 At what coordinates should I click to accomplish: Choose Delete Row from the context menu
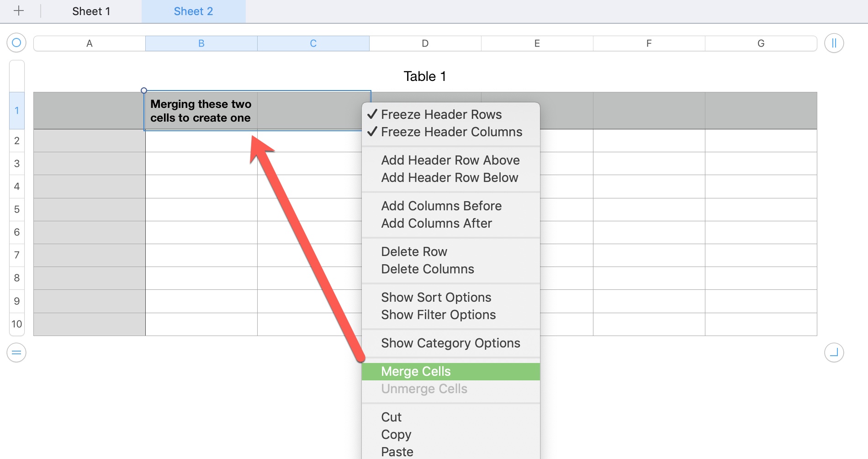pos(414,251)
